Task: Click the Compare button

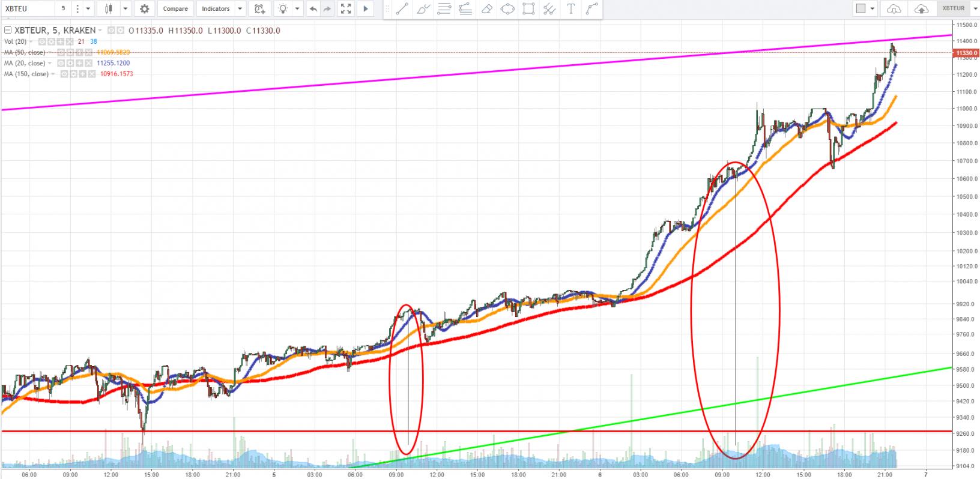Action: coord(175,8)
